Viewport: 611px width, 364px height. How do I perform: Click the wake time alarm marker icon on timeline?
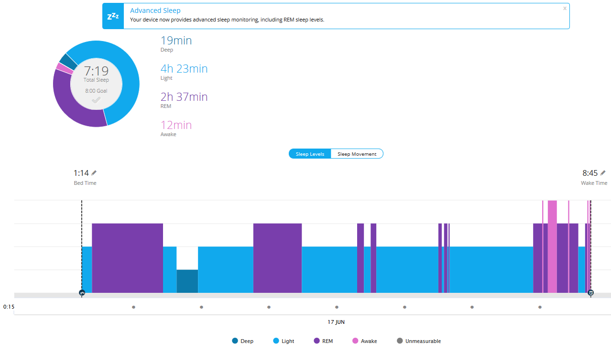591,292
